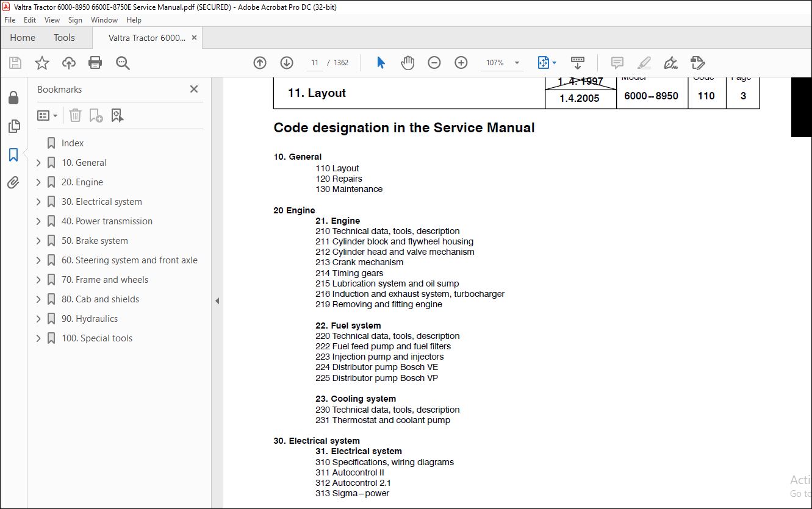Image resolution: width=812 pixels, height=509 pixels.
Task: Jump to the 70. Frame and wheels bookmark
Action: point(105,280)
